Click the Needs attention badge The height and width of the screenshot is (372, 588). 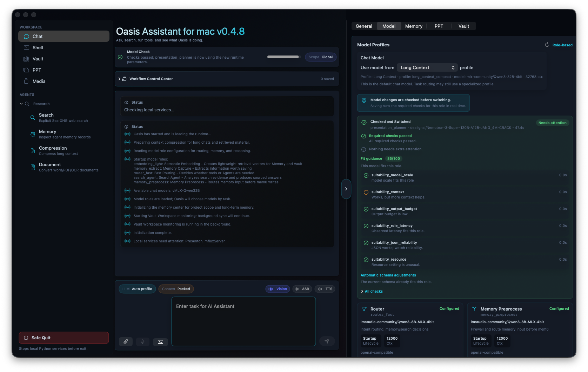(x=553, y=123)
